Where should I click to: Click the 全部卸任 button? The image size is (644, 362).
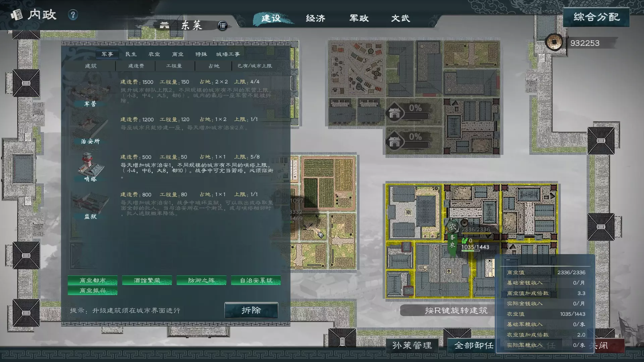[473, 345]
